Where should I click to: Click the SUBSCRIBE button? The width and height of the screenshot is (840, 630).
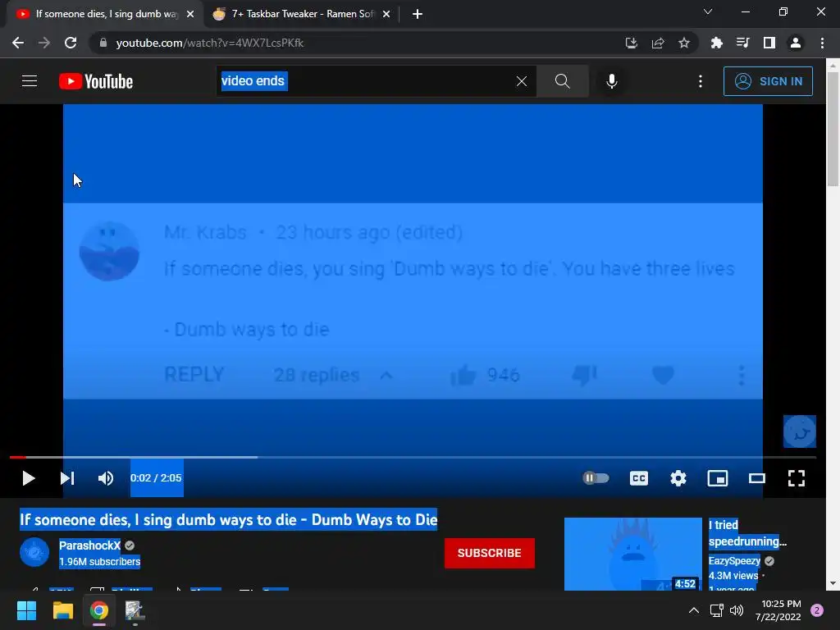489,553
